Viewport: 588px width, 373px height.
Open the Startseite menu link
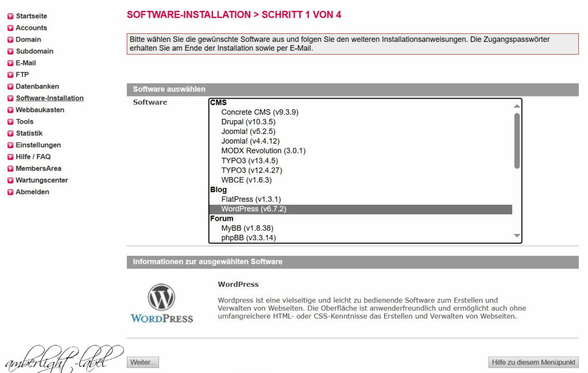click(x=32, y=16)
